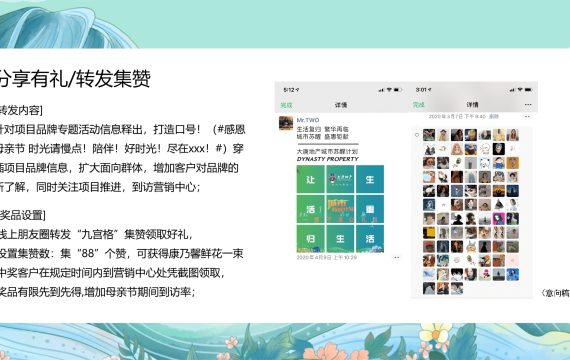Tap the pink-background avatar in the likes list
The height and width of the screenshot is (360, 570).
pos(499,219)
